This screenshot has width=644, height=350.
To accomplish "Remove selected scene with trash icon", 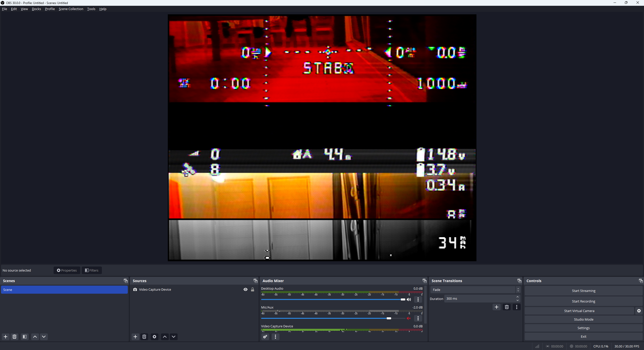I will pos(15,337).
